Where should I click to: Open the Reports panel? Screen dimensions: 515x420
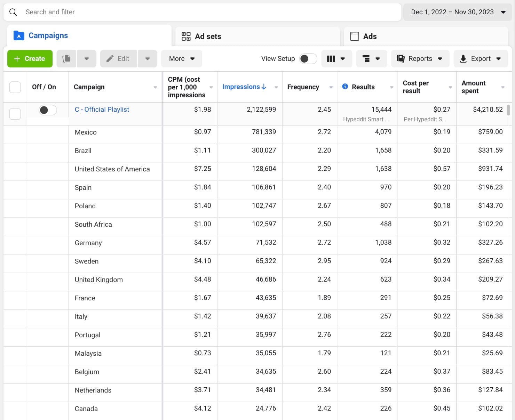coord(419,58)
